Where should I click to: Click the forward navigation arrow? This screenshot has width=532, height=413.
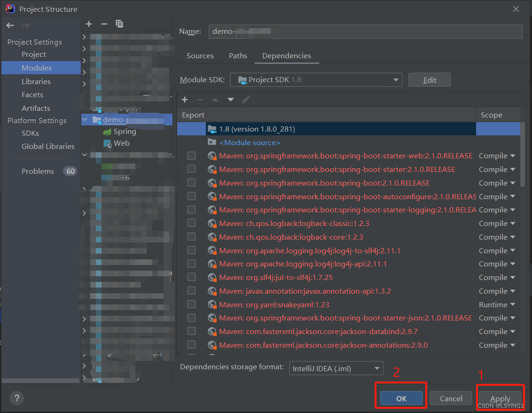pos(25,25)
